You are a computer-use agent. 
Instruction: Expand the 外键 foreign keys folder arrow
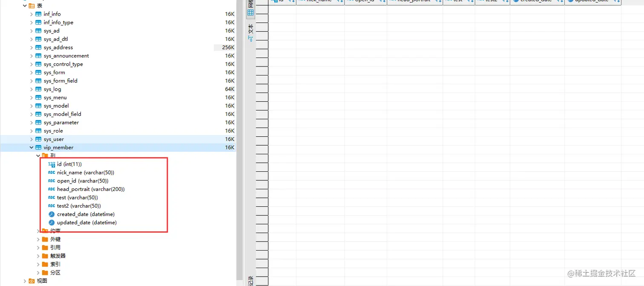coord(38,239)
